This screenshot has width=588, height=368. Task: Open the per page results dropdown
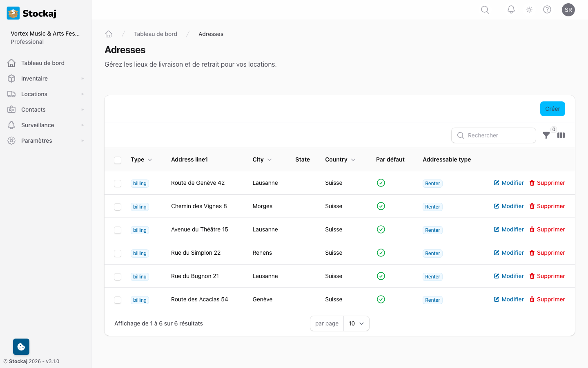[356, 323]
